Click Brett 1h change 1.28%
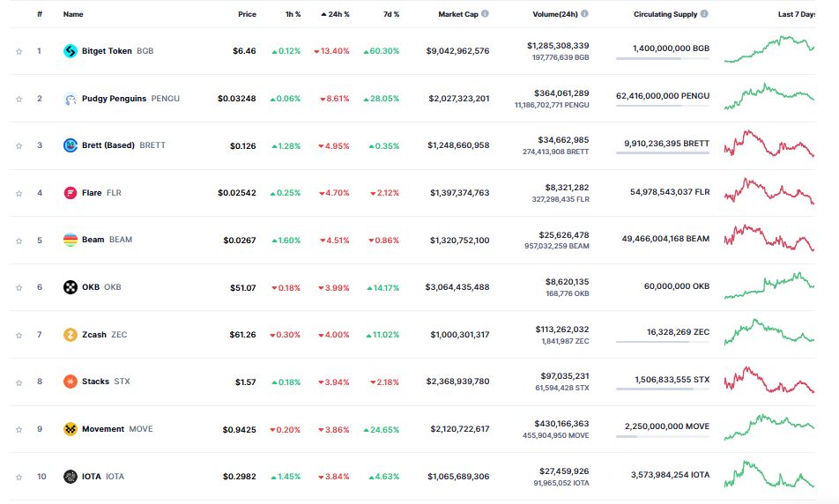Viewport: 839px width, 504px height. point(286,146)
